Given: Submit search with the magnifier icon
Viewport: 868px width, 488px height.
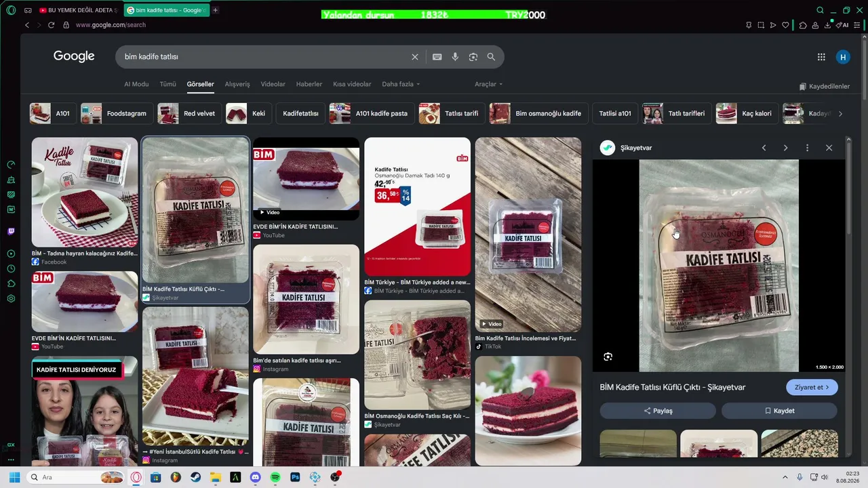Looking at the screenshot, I should (491, 57).
